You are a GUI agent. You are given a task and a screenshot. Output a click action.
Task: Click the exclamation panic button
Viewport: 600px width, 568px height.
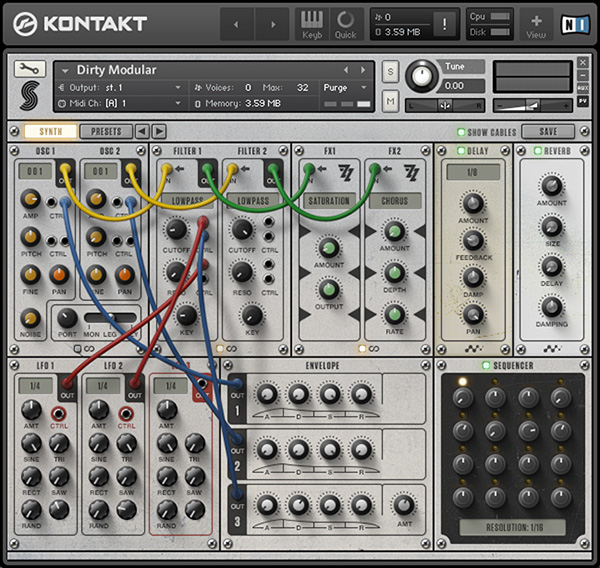pyautogui.click(x=445, y=24)
